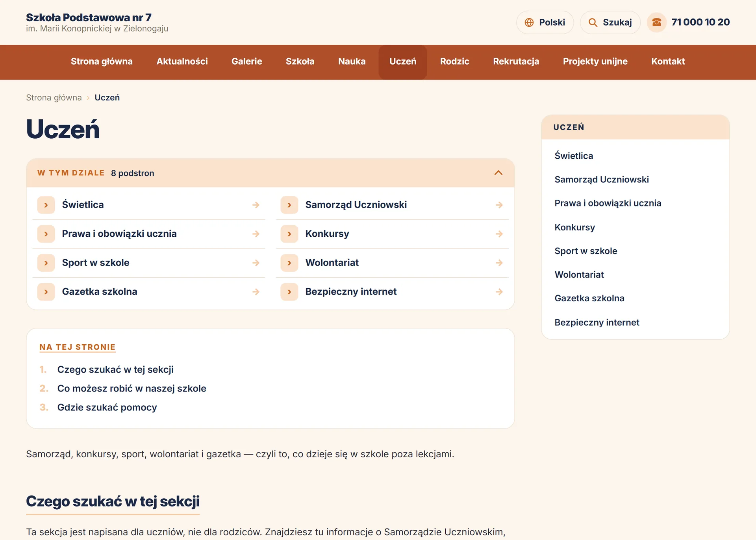
Task: Click the magnifier icon in Szukaj
Action: coord(593,22)
